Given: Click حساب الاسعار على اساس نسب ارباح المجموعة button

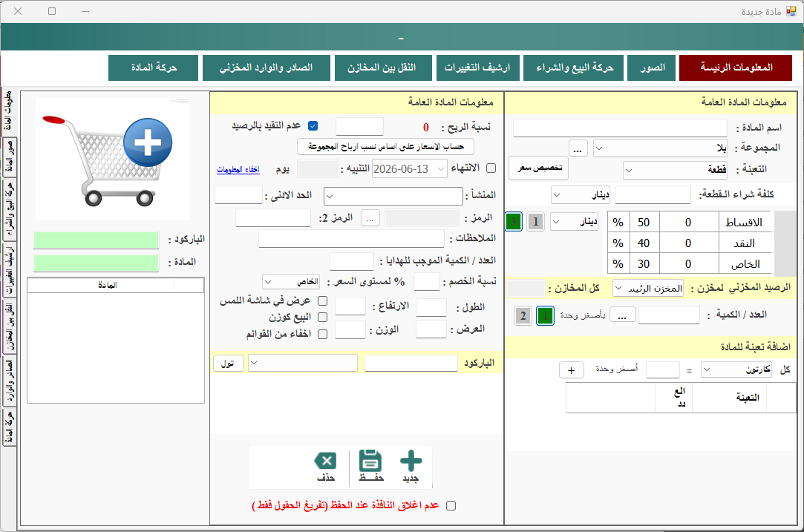Looking at the screenshot, I should [x=385, y=147].
